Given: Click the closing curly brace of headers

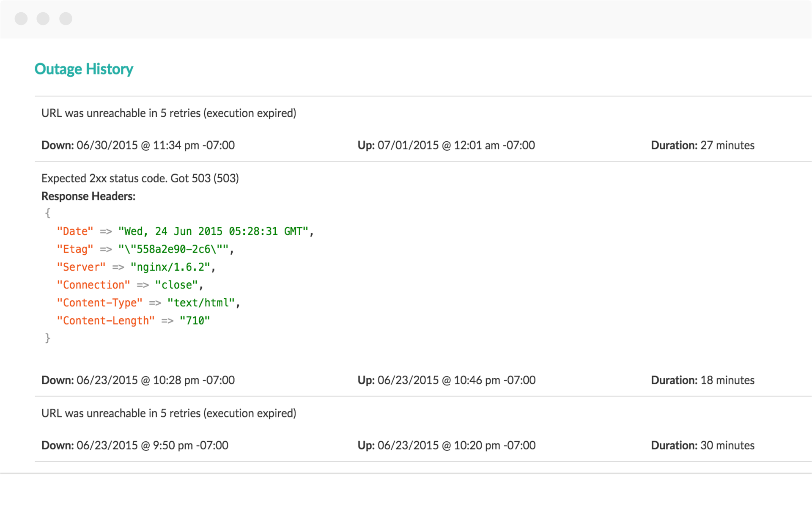Looking at the screenshot, I should [48, 338].
